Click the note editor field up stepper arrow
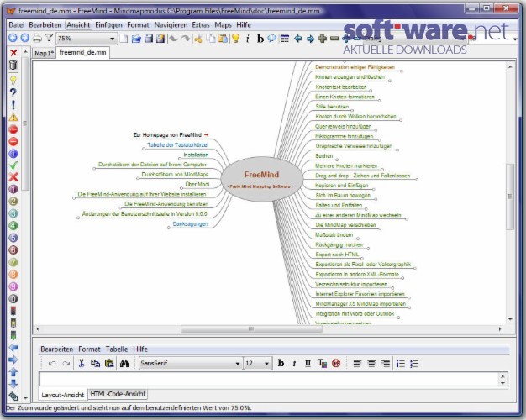 [x=502, y=376]
